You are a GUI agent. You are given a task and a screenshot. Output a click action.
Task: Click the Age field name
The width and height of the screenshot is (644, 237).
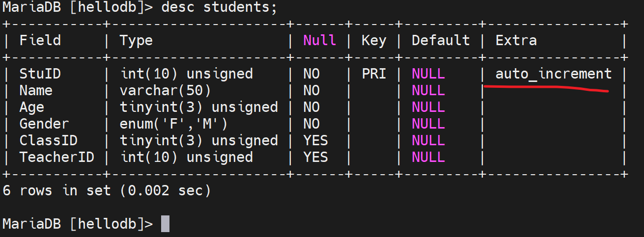tap(31, 107)
